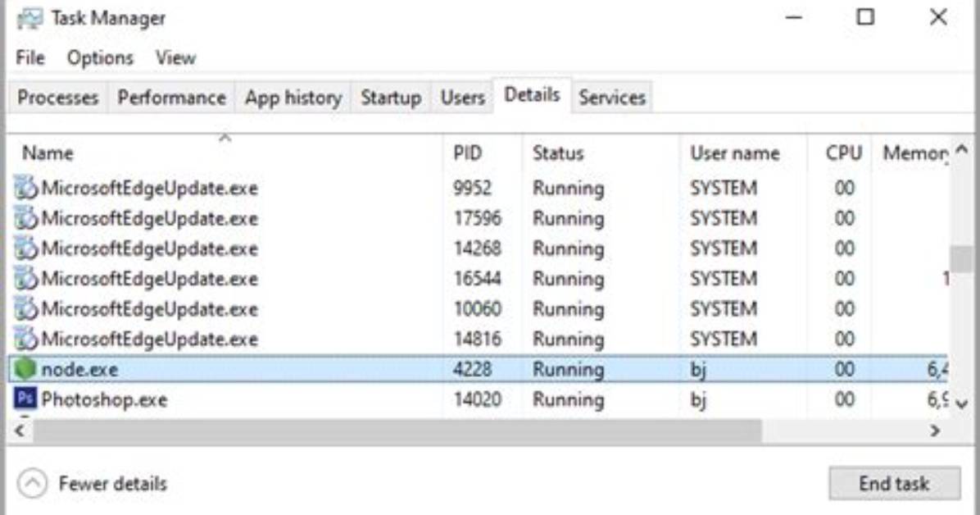This screenshot has width=980, height=515.
Task: Click CPU value 00 in node.exe row
Action: point(844,369)
